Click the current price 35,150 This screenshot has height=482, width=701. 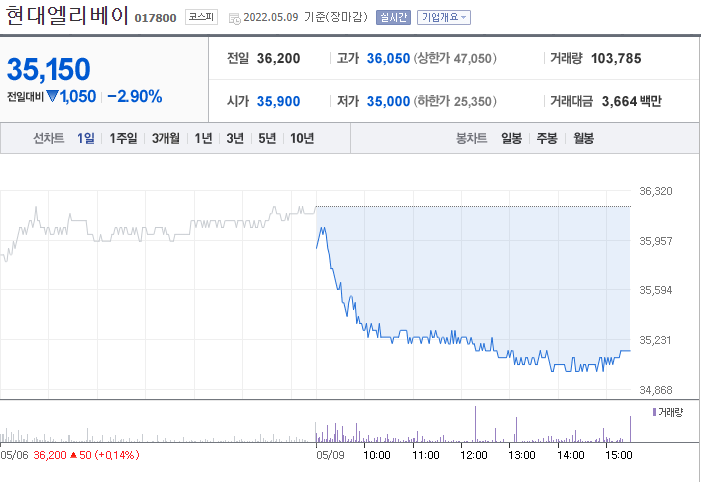click(48, 69)
